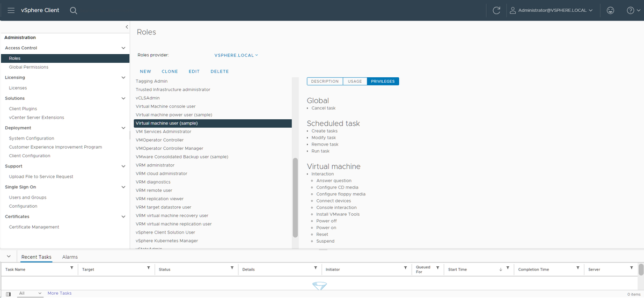Open Upload File to Service Request
This screenshot has width=644, height=298.
coord(41,177)
